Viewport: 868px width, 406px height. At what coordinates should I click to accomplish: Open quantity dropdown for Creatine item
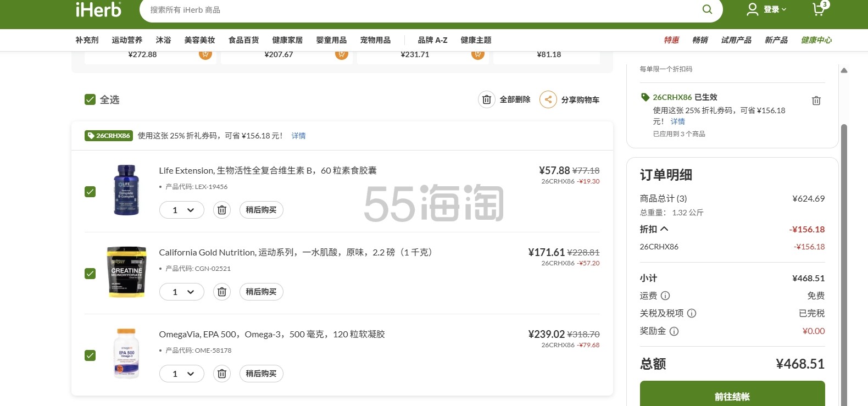click(182, 292)
